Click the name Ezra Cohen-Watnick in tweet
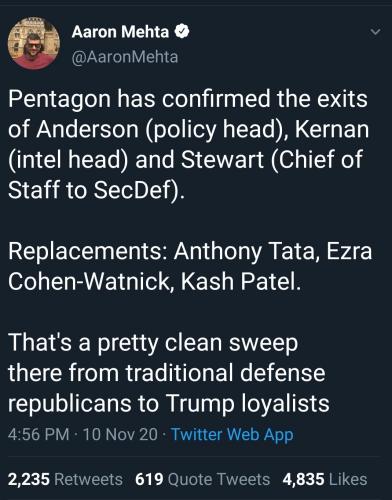The image size is (392, 500). tap(190, 266)
